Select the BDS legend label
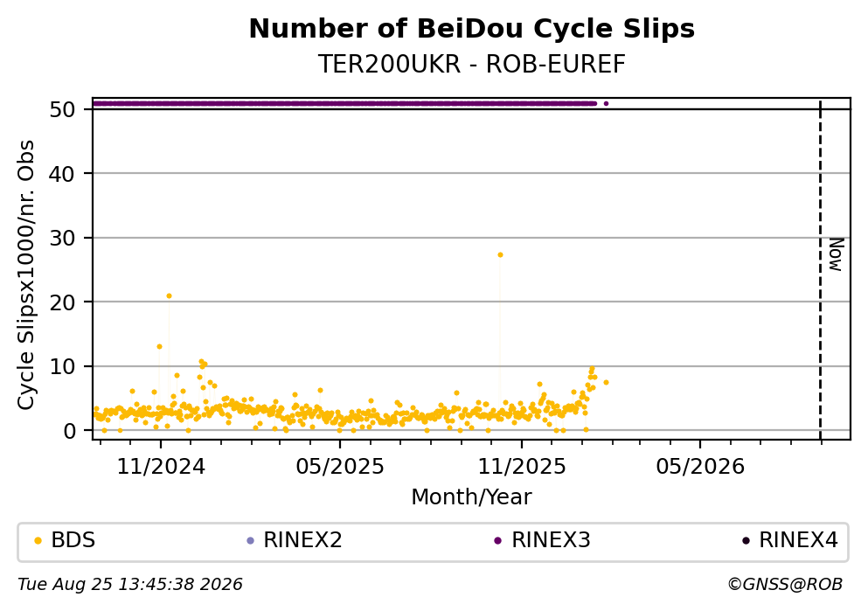 [73, 540]
